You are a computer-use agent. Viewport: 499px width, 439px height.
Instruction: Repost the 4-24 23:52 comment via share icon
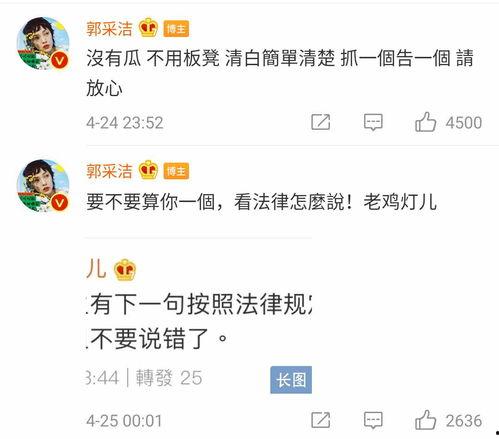(x=321, y=122)
